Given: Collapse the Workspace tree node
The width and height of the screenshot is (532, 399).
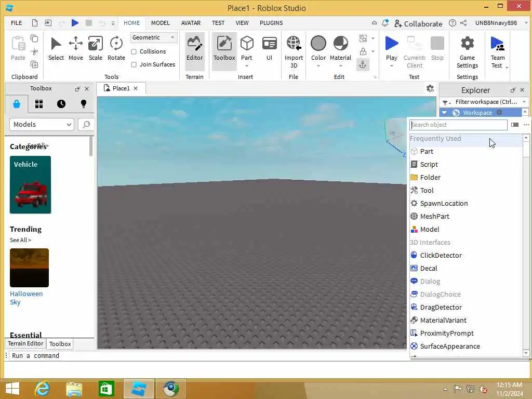Looking at the screenshot, I should pyautogui.click(x=445, y=112).
